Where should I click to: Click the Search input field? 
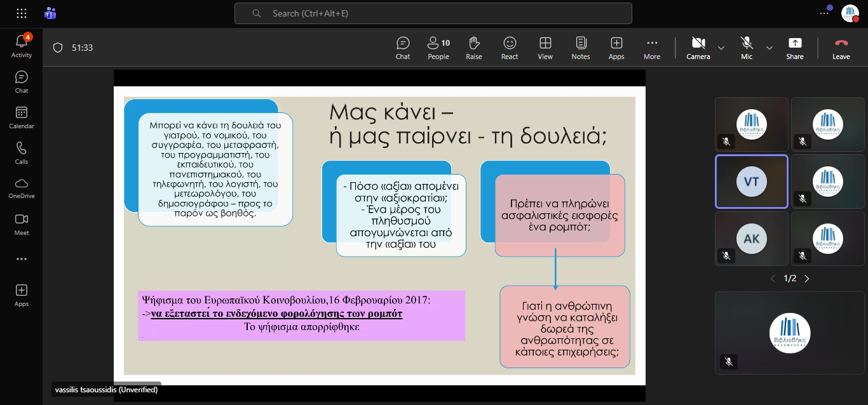(433, 13)
